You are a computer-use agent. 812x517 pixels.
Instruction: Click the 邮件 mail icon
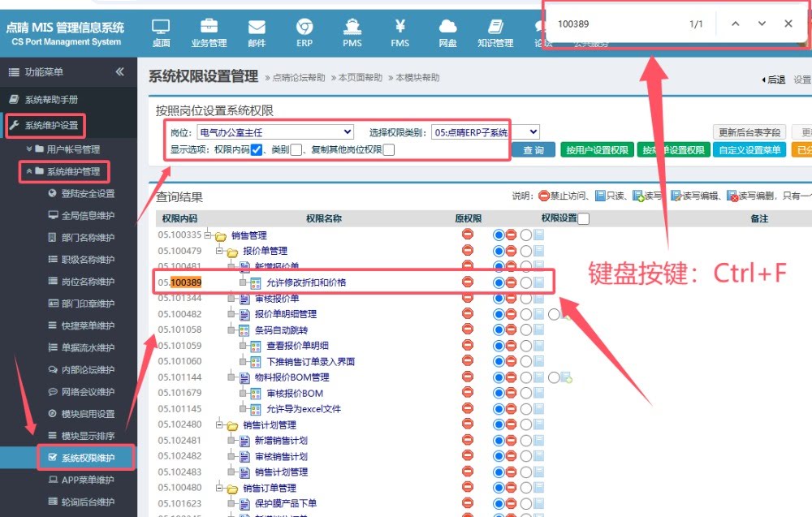(x=257, y=32)
